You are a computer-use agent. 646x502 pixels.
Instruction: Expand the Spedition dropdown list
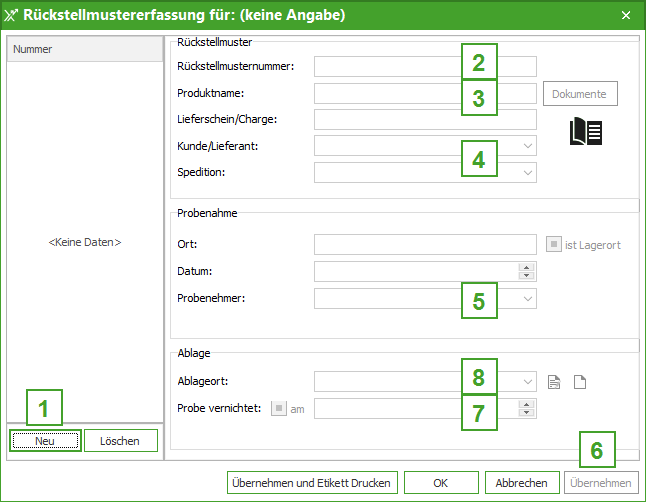528,172
